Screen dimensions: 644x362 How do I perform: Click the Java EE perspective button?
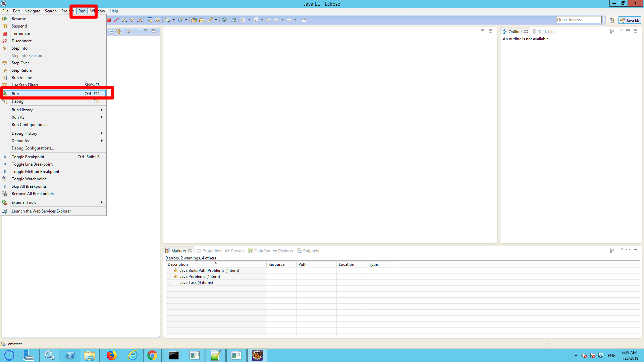point(630,20)
